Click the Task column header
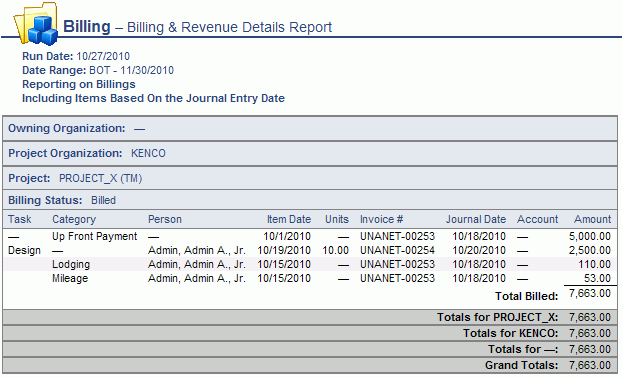The image size is (622, 378). click(19, 219)
